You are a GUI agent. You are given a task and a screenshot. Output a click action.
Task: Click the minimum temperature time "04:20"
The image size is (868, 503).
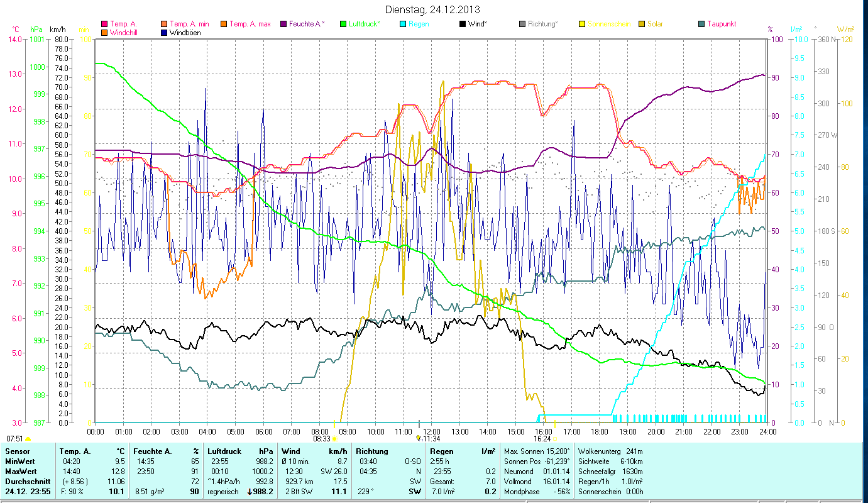click(71, 462)
